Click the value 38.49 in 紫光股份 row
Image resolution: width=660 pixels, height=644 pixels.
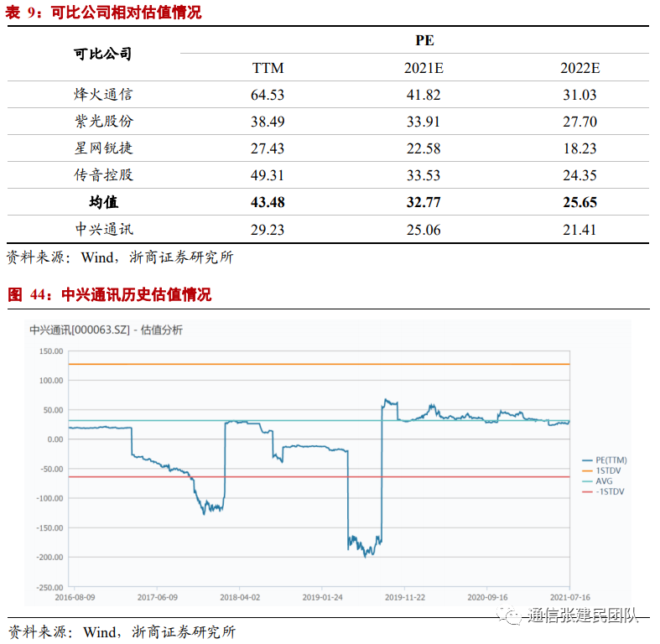[268, 122]
